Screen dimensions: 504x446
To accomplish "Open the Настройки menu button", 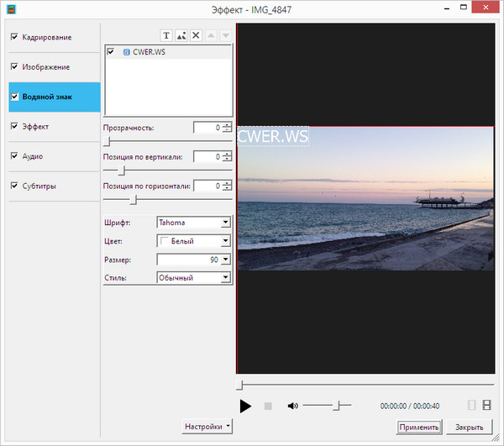I will click(207, 427).
